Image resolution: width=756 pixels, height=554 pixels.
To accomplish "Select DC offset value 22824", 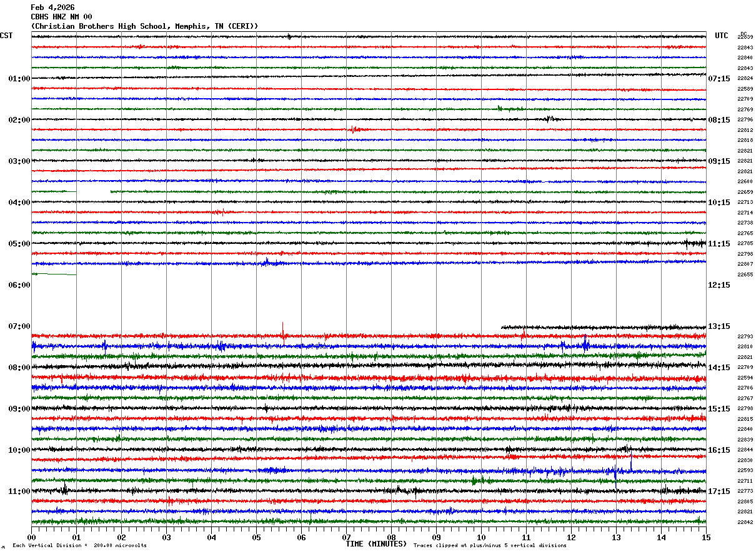I will coord(745,79).
